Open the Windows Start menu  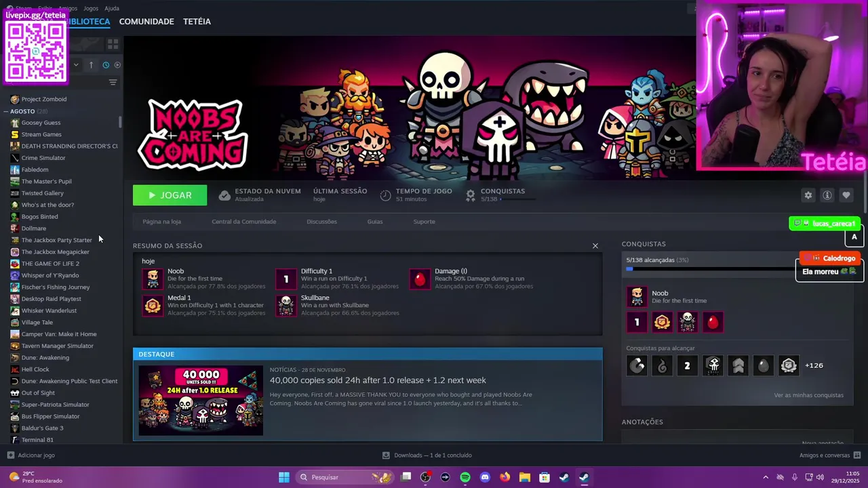click(284, 477)
